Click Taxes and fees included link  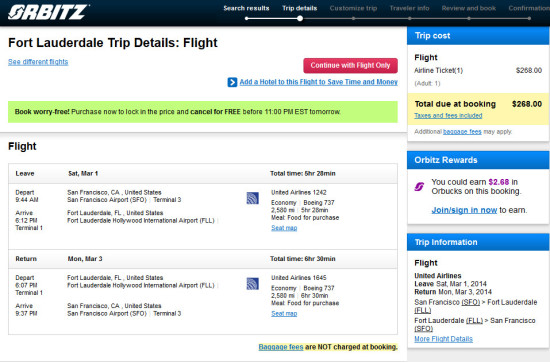click(x=448, y=115)
